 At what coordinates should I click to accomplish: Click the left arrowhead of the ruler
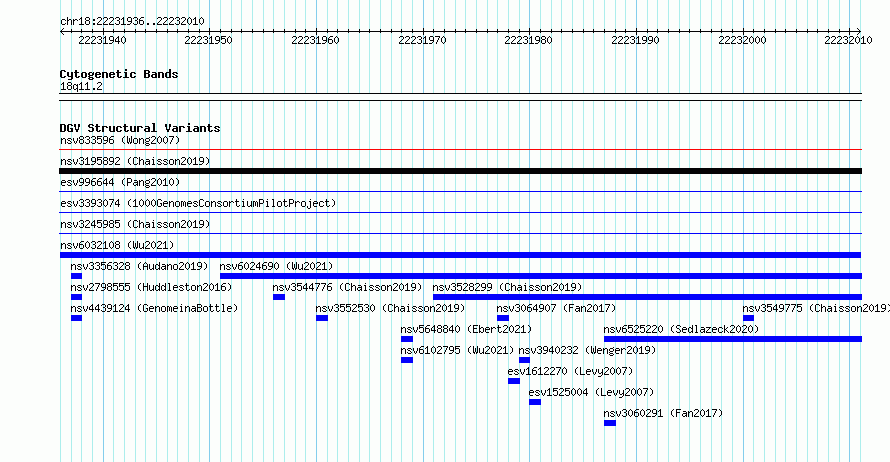point(62,31)
